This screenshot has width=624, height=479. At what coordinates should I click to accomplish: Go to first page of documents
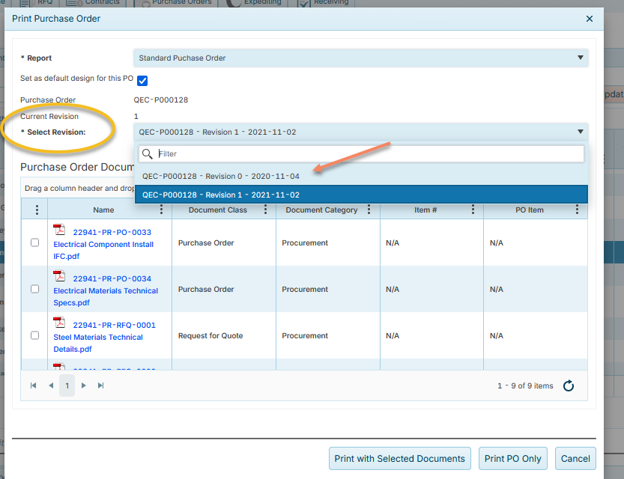tap(33, 385)
